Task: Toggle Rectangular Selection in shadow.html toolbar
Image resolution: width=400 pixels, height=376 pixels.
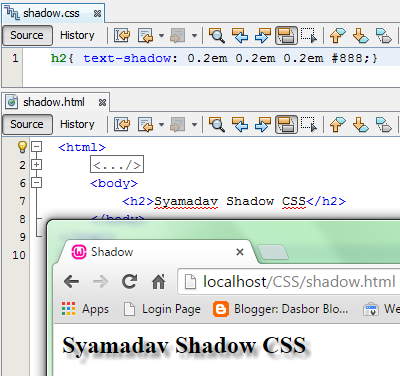Action: (x=309, y=124)
